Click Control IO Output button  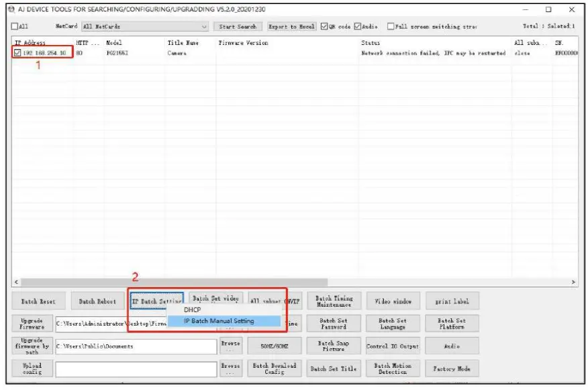click(393, 346)
